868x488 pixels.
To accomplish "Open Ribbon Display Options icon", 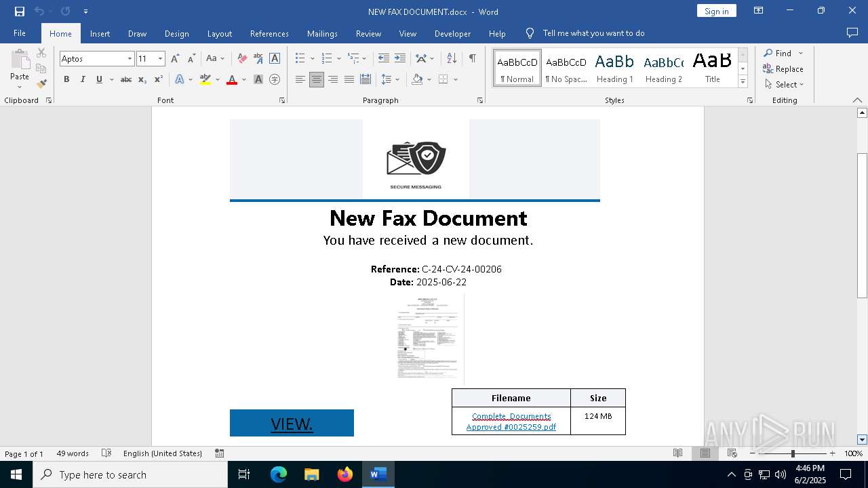I will pyautogui.click(x=759, y=11).
